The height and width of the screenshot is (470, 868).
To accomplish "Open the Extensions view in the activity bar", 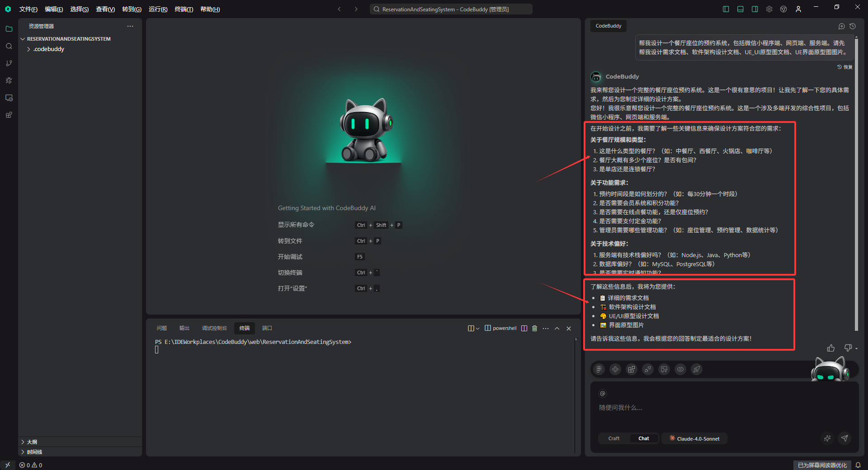I will click(x=9, y=115).
